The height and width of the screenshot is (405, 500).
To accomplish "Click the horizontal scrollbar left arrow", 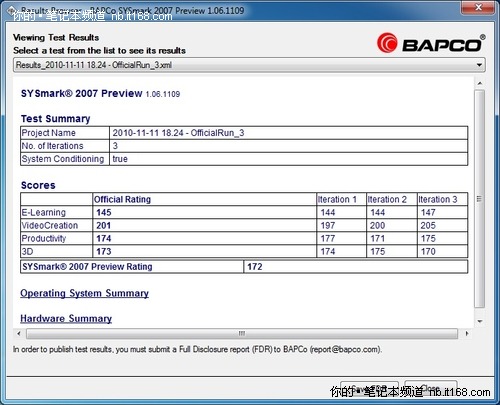I will (x=19, y=333).
